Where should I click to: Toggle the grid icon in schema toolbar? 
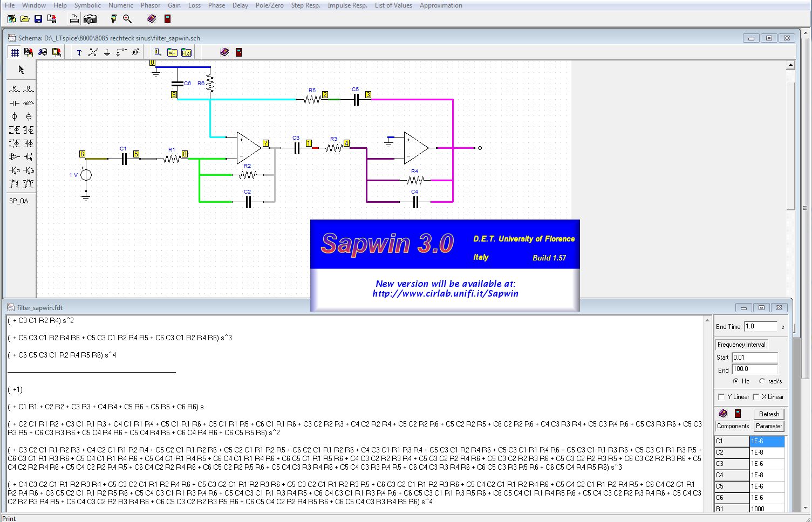15,52
